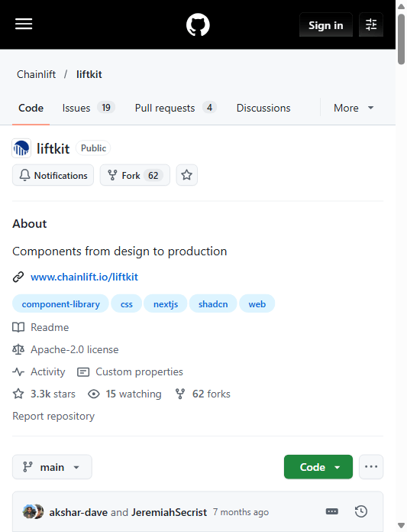Open the hamburger navigation menu
Viewport: 407px width, 532px height.
(x=24, y=24)
